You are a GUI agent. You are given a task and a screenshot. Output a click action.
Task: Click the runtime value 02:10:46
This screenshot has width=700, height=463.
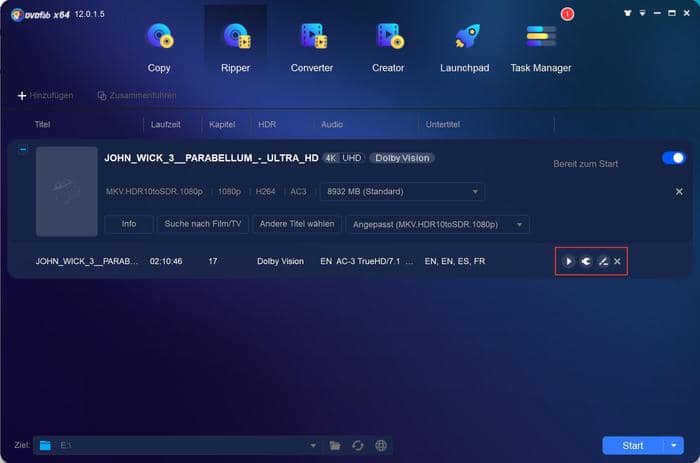(x=166, y=261)
